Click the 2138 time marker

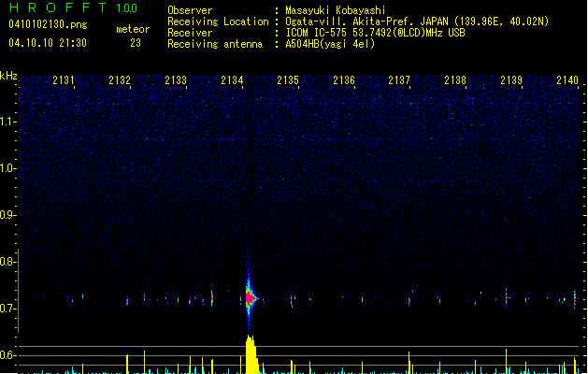pos(455,80)
